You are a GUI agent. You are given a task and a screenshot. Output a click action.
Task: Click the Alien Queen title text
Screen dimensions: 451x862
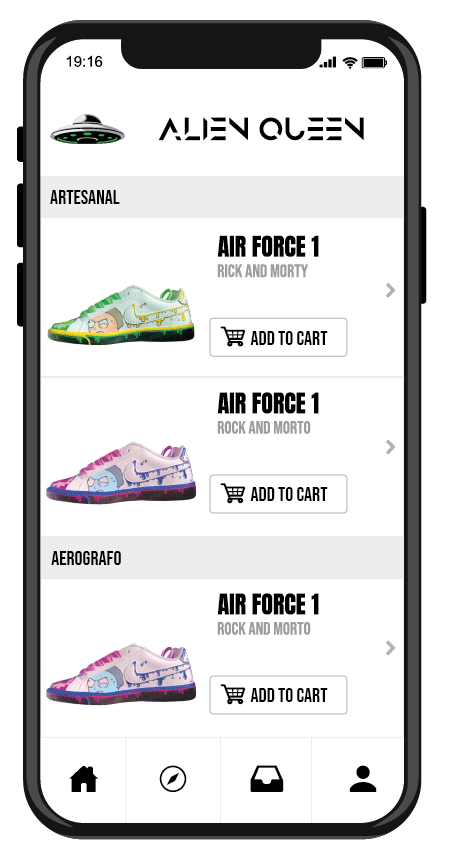tap(262, 129)
